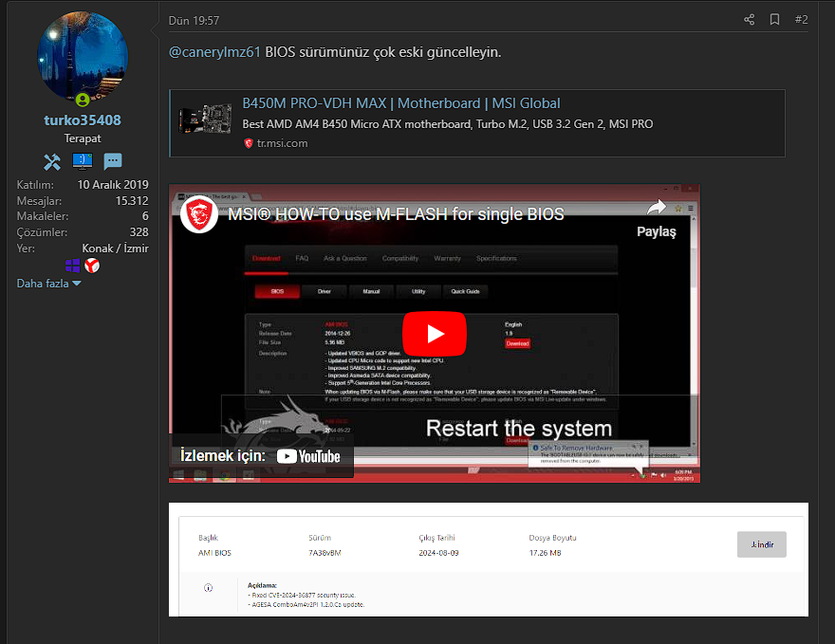Play the MSI M-FLASH YouTube video

435,334
